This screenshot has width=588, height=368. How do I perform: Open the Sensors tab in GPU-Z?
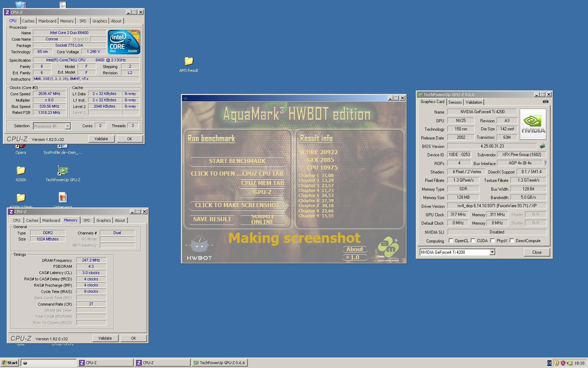point(455,102)
